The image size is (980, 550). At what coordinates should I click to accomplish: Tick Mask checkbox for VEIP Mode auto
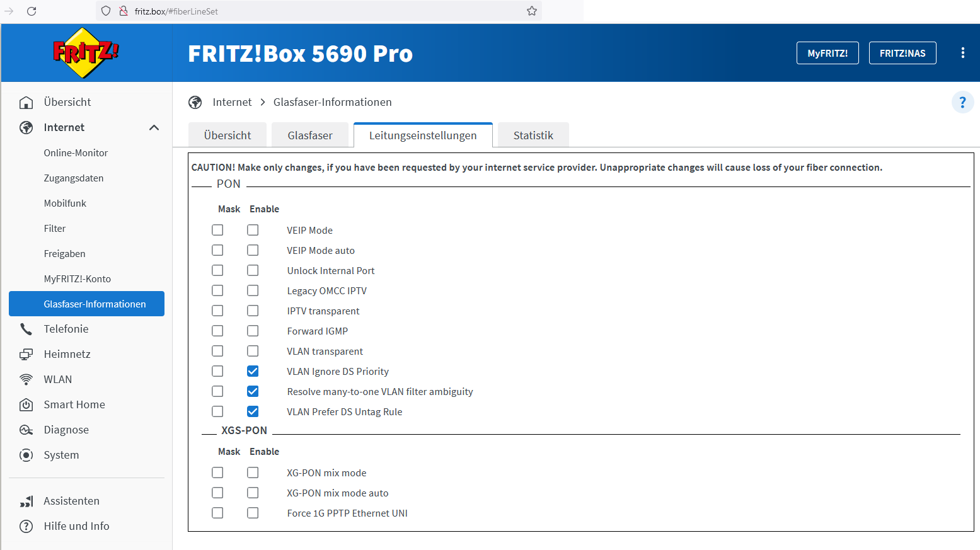[x=217, y=250]
